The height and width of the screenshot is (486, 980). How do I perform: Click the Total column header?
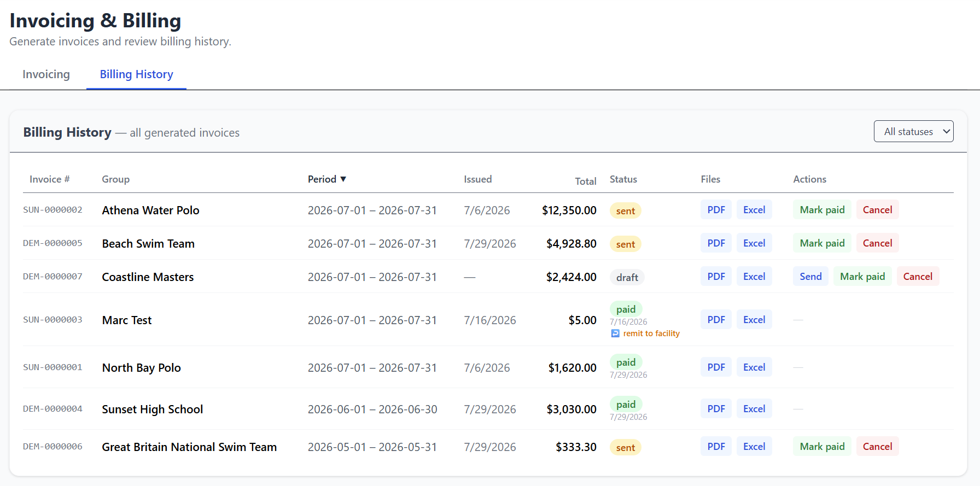(x=586, y=181)
